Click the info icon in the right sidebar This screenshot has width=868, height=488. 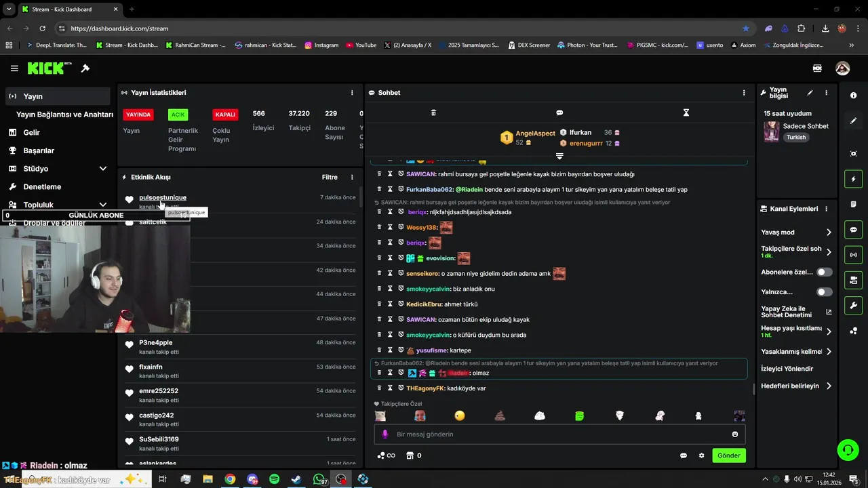tap(853, 96)
